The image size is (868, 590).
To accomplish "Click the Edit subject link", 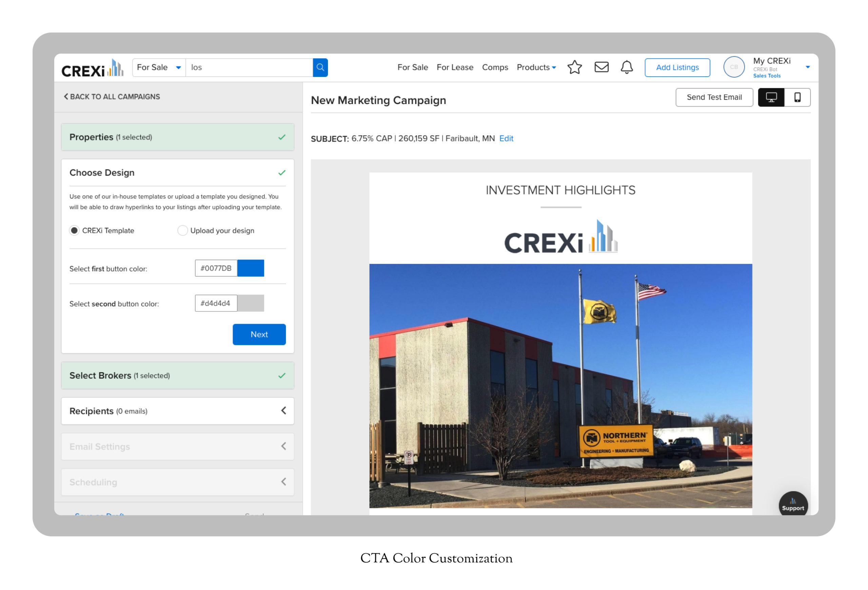I will pos(506,139).
